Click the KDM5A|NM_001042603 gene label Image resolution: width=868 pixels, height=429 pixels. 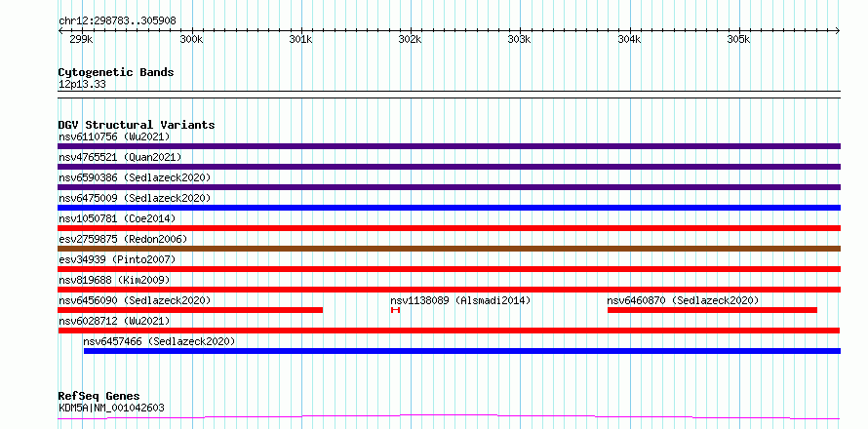(x=111, y=409)
